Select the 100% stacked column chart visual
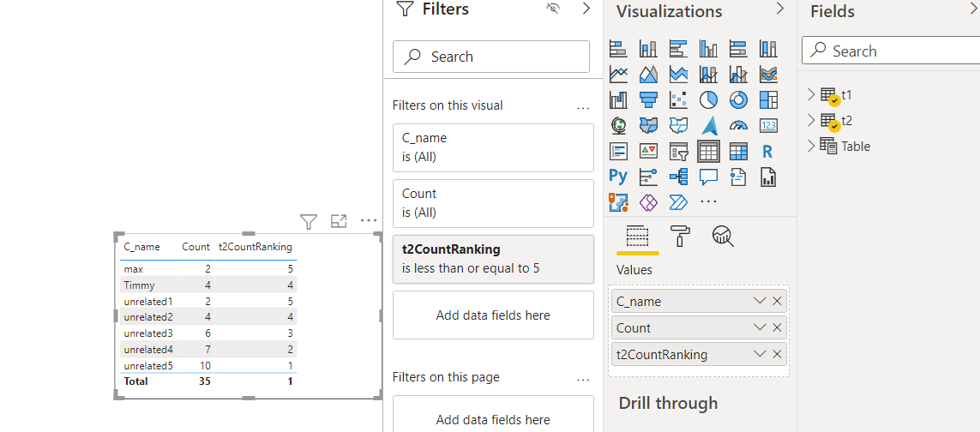This screenshot has width=980, height=432. point(768,48)
